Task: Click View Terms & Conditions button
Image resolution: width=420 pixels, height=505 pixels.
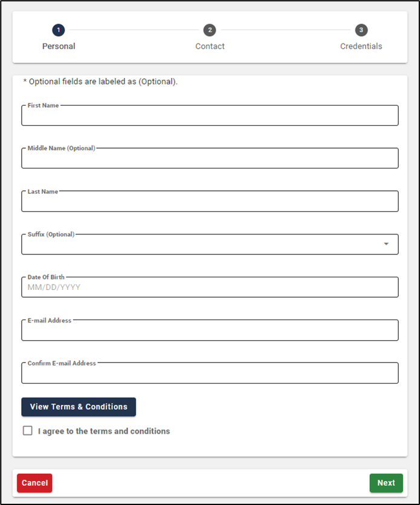Action: point(79,407)
